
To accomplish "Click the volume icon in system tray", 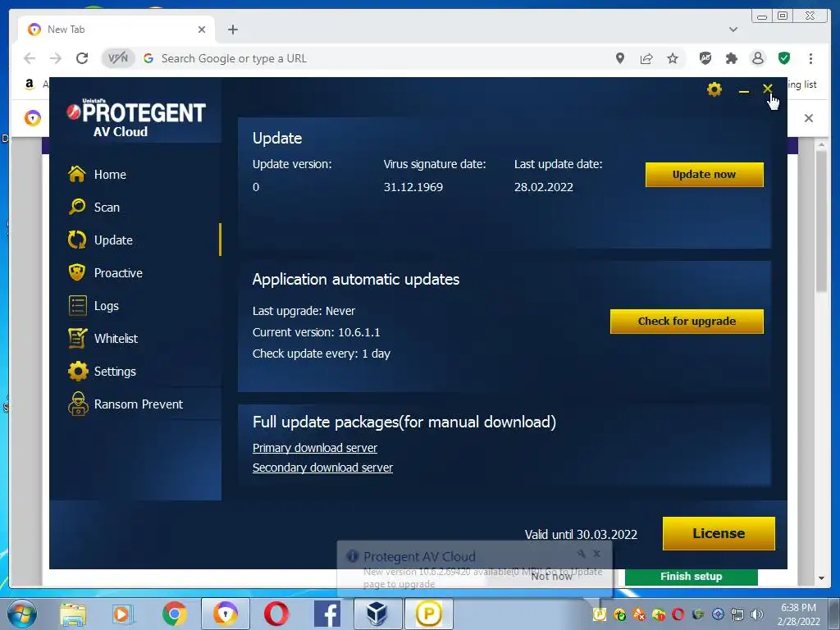I will [x=757, y=614].
